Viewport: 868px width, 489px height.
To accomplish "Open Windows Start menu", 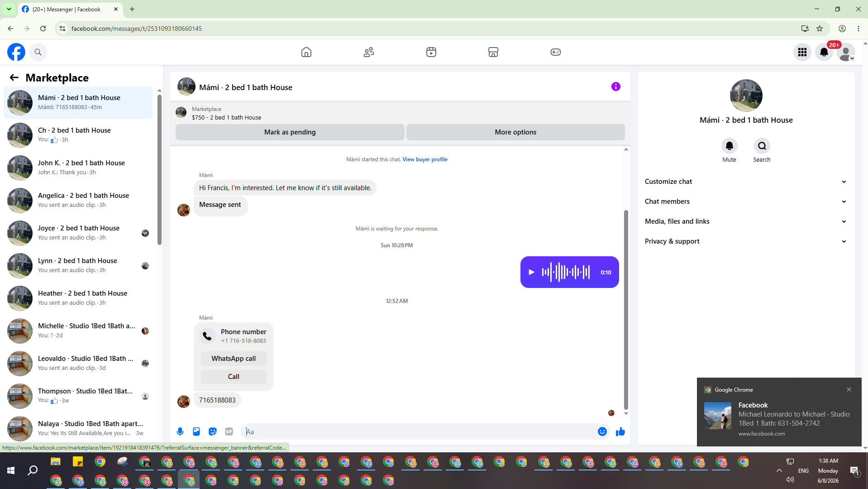I will 11,471.
